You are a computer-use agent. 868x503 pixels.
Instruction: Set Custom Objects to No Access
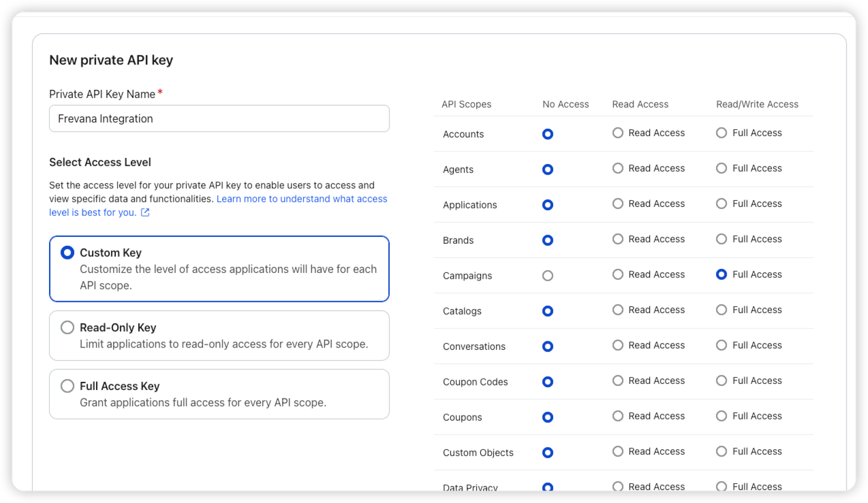[548, 453]
